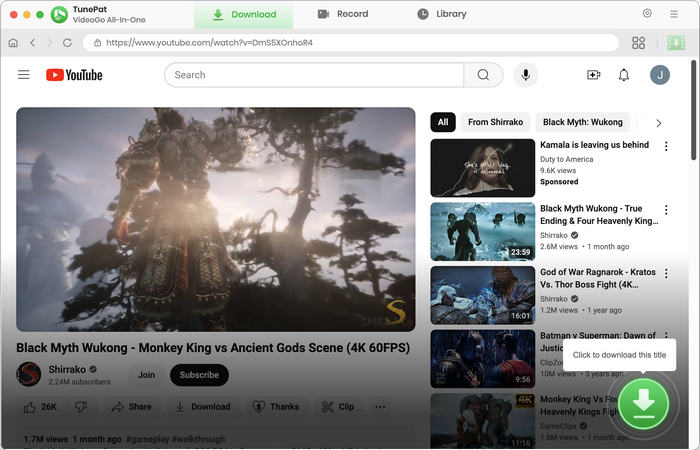Click the YouTube logo
Screen dimensions: 700x450
point(74,75)
